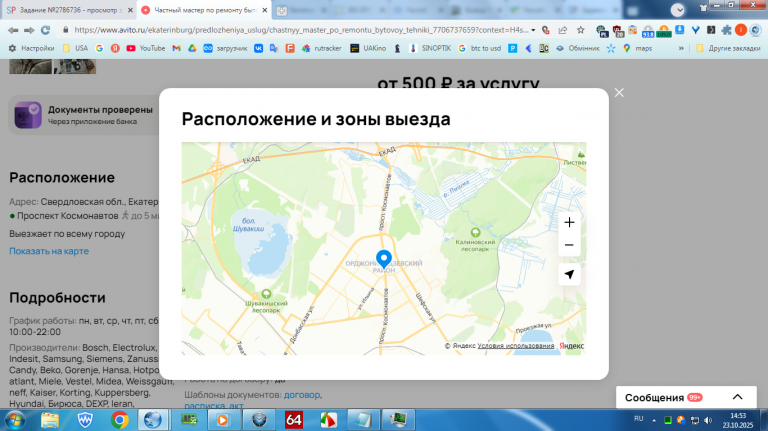Open the 'USA' bookmarks folder

(x=75, y=48)
